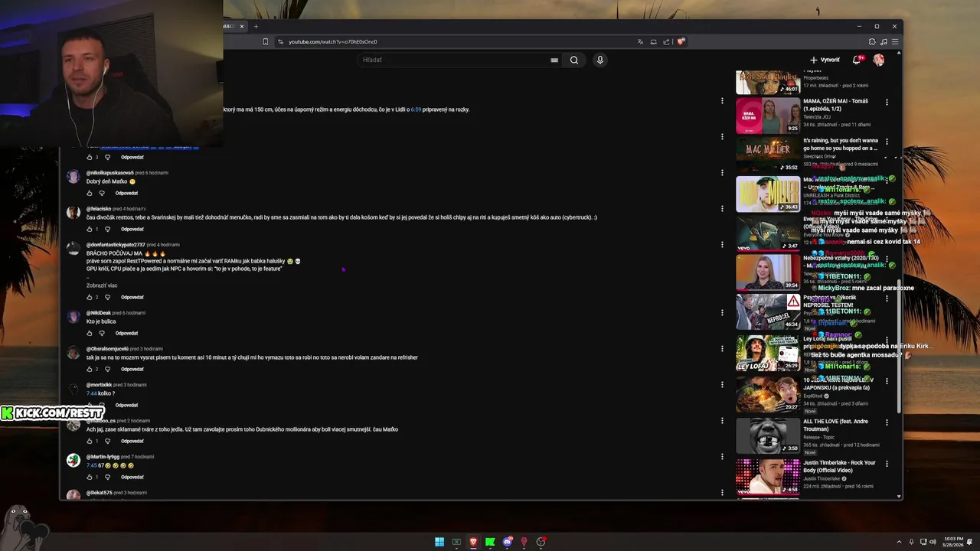Open the Brave hamburger main menu

point(894,41)
